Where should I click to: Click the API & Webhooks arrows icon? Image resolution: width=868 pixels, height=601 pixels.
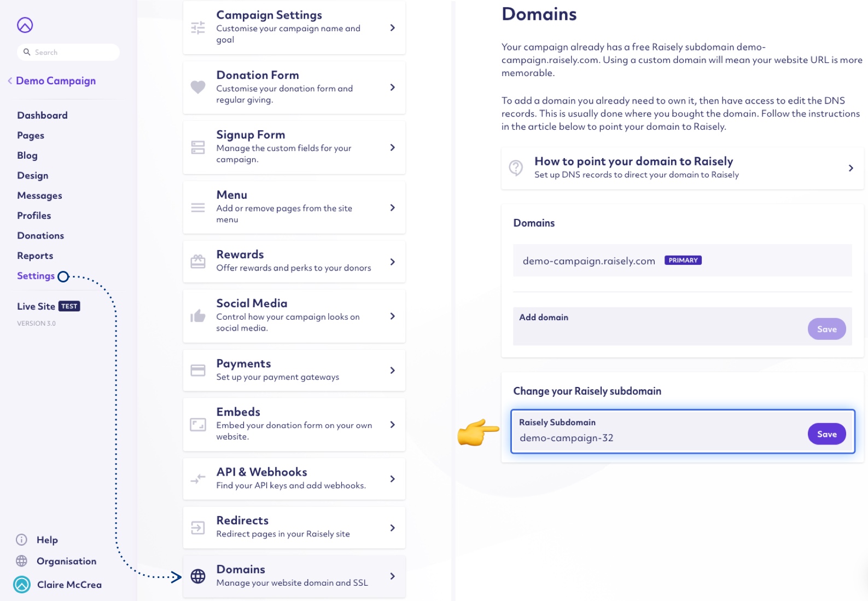[x=198, y=479]
